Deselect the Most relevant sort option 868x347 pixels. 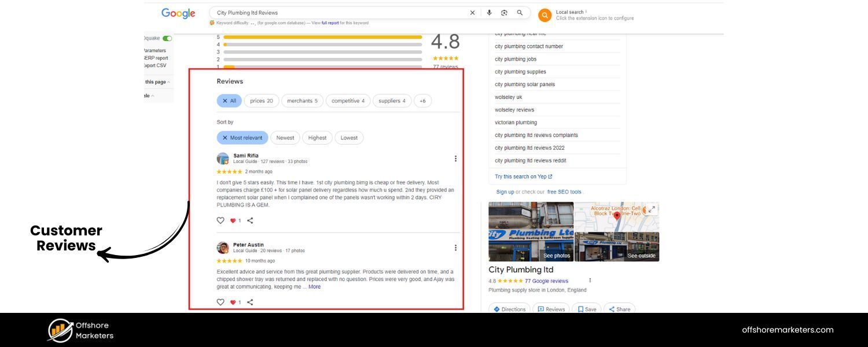pos(225,138)
